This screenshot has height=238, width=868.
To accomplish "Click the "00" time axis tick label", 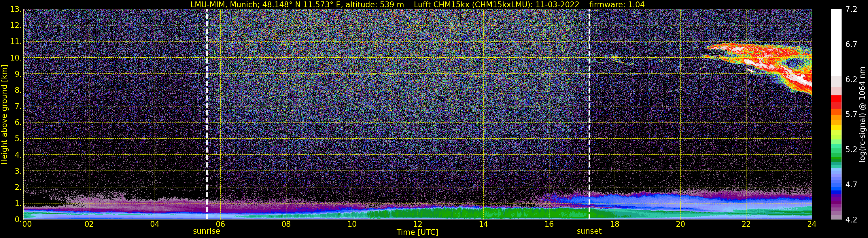I will point(27,224).
